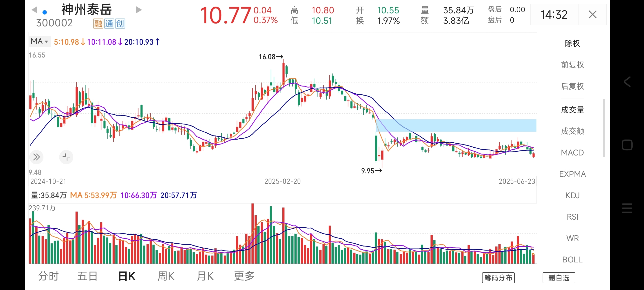Show the BOLL indicator
This screenshot has width=644, height=290.
(572, 260)
